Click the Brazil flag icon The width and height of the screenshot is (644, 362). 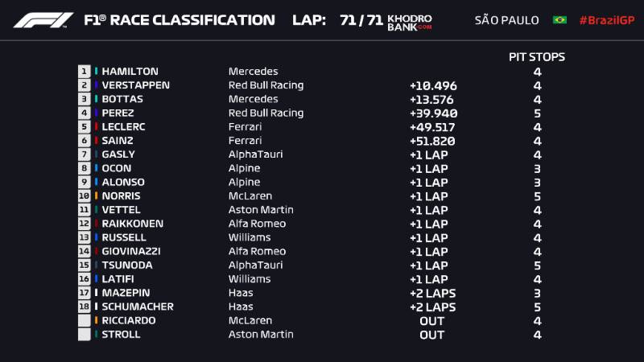(x=559, y=19)
